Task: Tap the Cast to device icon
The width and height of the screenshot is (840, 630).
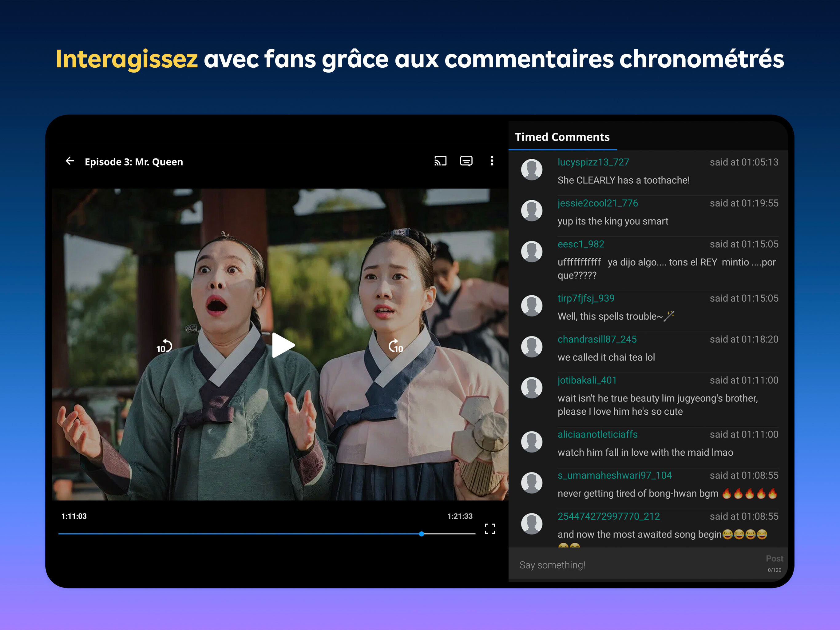Action: click(x=440, y=161)
